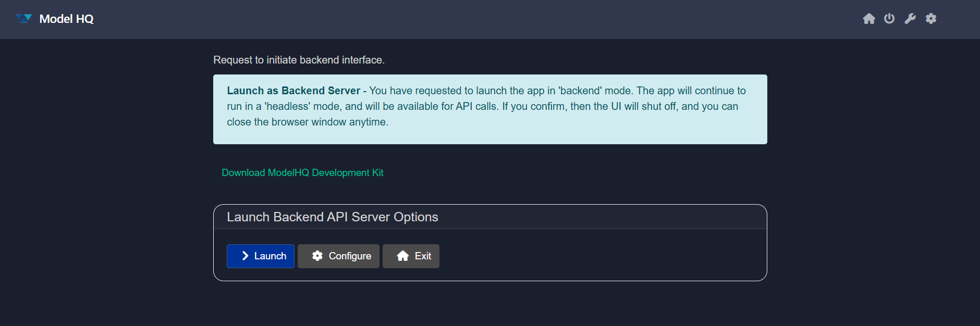Click the power icon in the top bar

[889, 19]
